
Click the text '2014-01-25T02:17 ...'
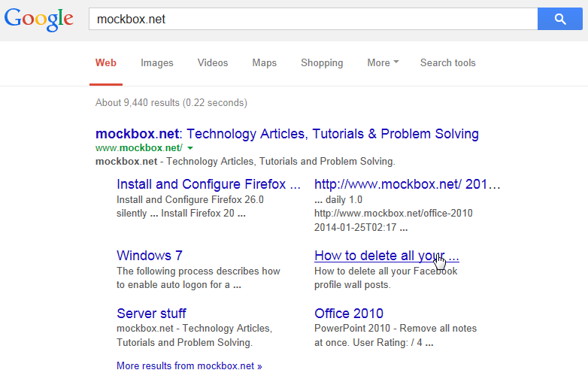pos(361,228)
